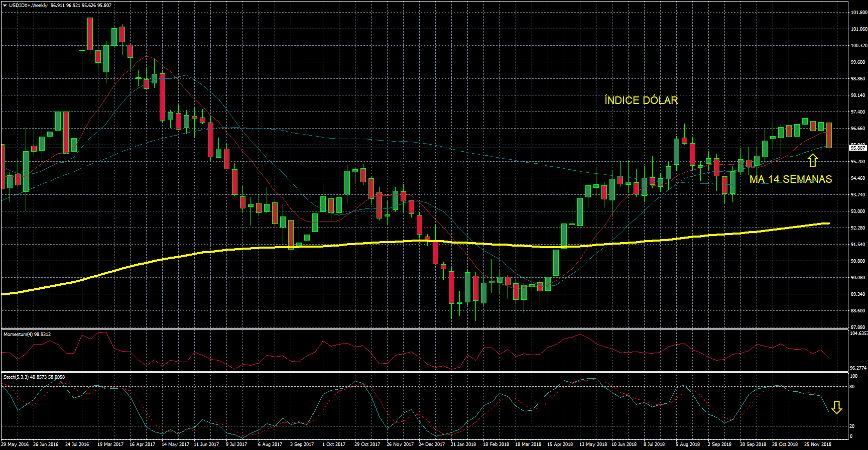
Task: Click the yellow up arrow above MA 14 SEMANAS
Action: tap(813, 160)
